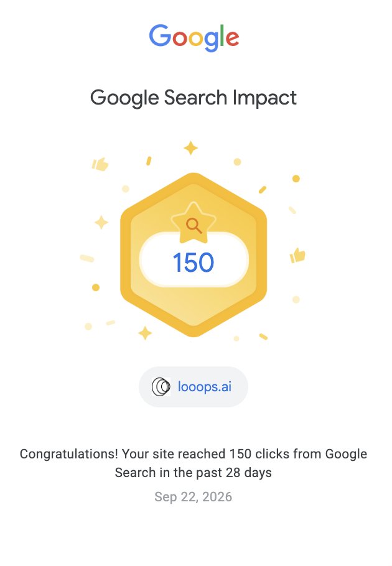
Task: Click the "Search in the past 28 days" line
Action: tap(194, 473)
